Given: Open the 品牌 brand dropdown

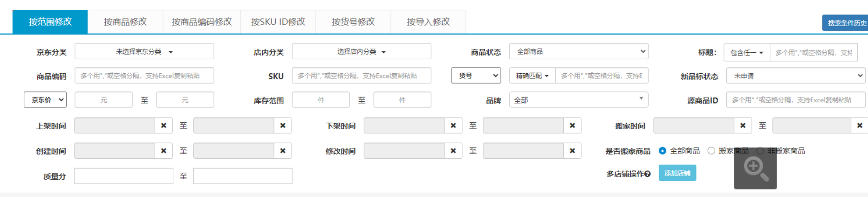Looking at the screenshot, I should pos(578,100).
